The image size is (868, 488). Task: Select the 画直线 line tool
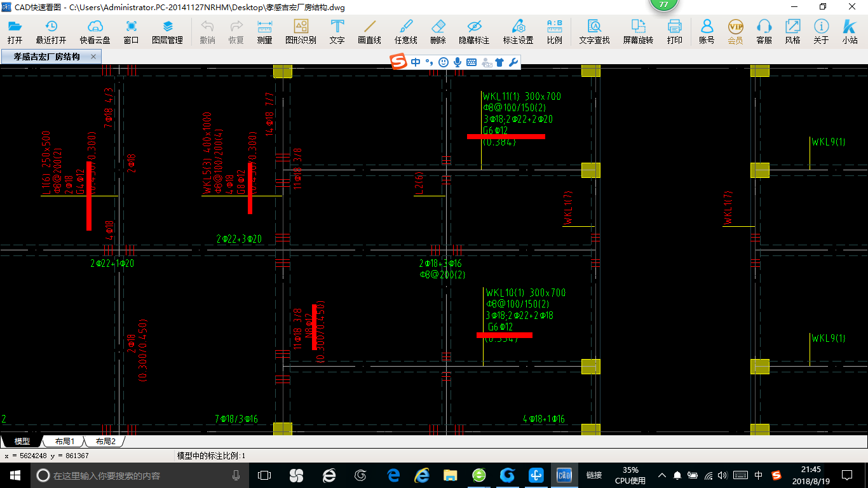[x=369, y=32]
